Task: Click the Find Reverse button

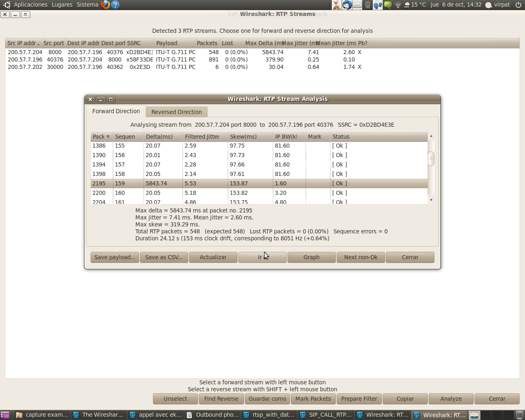Action: click(x=221, y=399)
